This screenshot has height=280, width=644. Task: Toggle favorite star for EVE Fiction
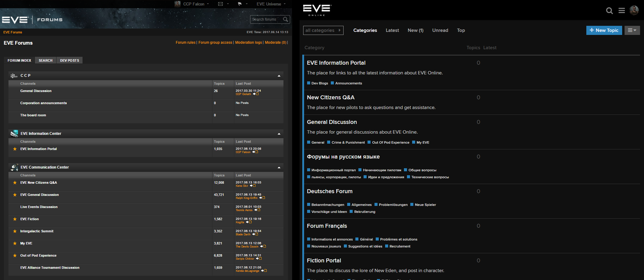point(15,219)
